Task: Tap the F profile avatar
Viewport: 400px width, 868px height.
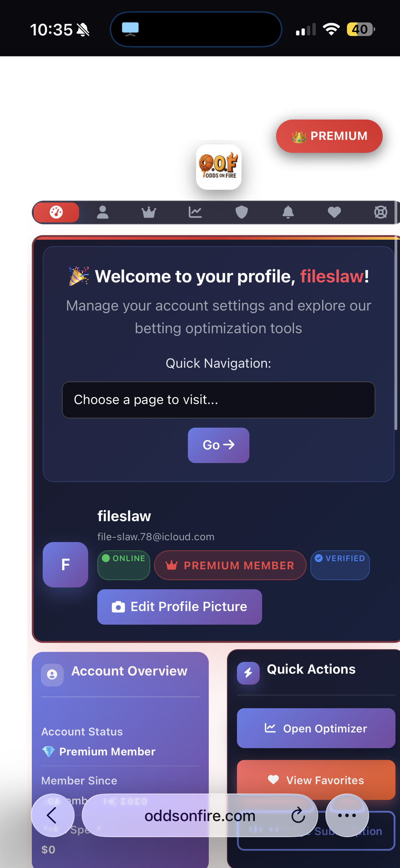Action: [x=65, y=564]
